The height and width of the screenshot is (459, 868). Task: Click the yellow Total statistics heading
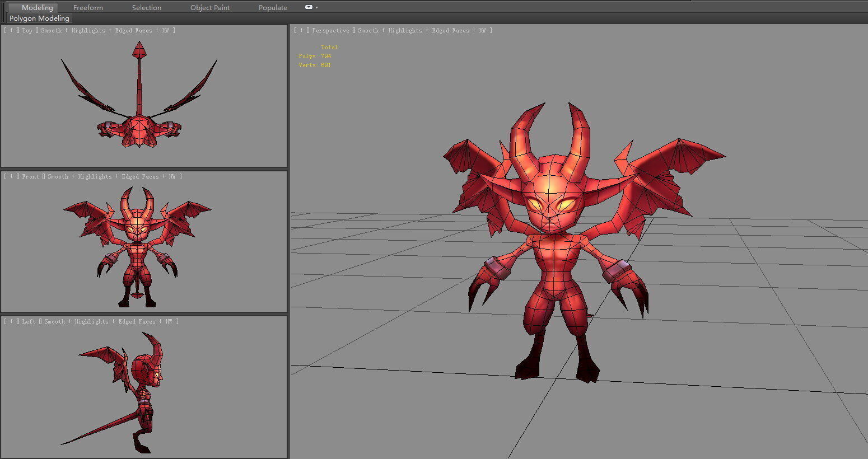point(329,48)
